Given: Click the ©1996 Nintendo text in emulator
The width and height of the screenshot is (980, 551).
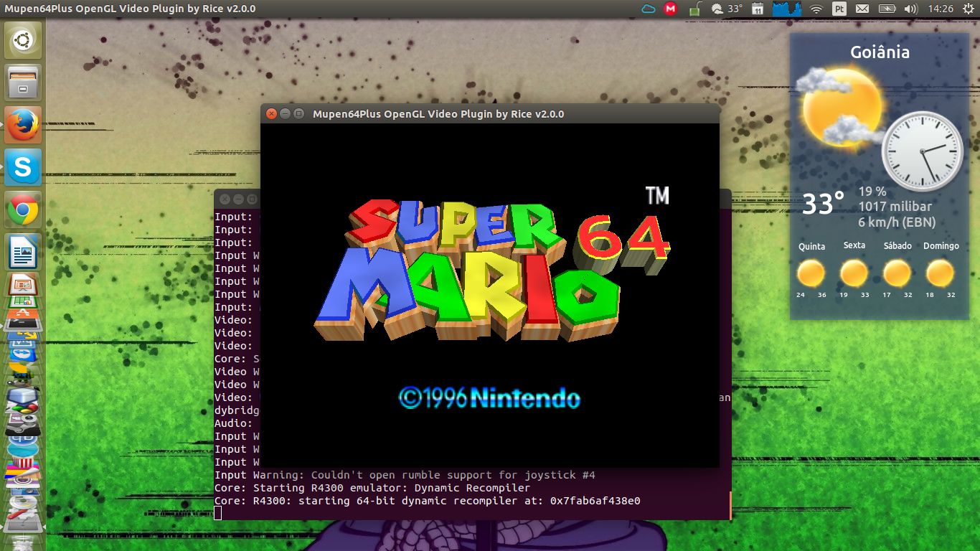Looking at the screenshot, I should click(x=489, y=397).
